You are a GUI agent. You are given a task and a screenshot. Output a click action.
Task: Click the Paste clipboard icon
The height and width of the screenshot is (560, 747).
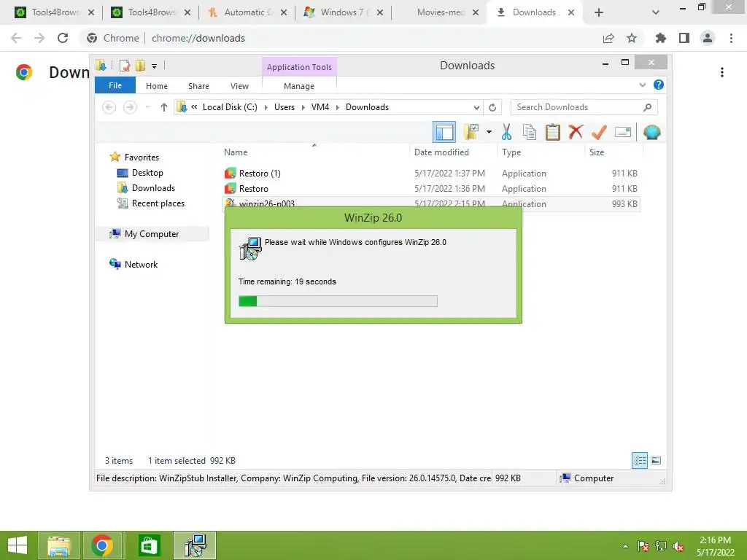[553, 132]
